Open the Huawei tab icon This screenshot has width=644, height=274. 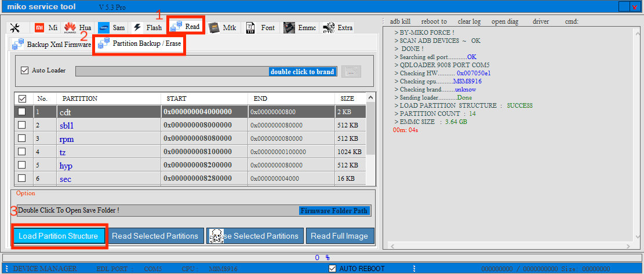click(x=71, y=28)
